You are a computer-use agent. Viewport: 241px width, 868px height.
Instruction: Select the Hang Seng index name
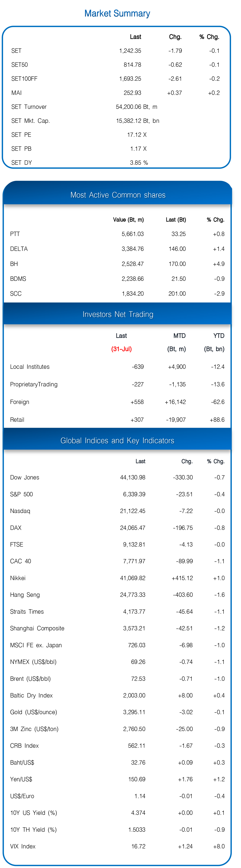point(25,595)
